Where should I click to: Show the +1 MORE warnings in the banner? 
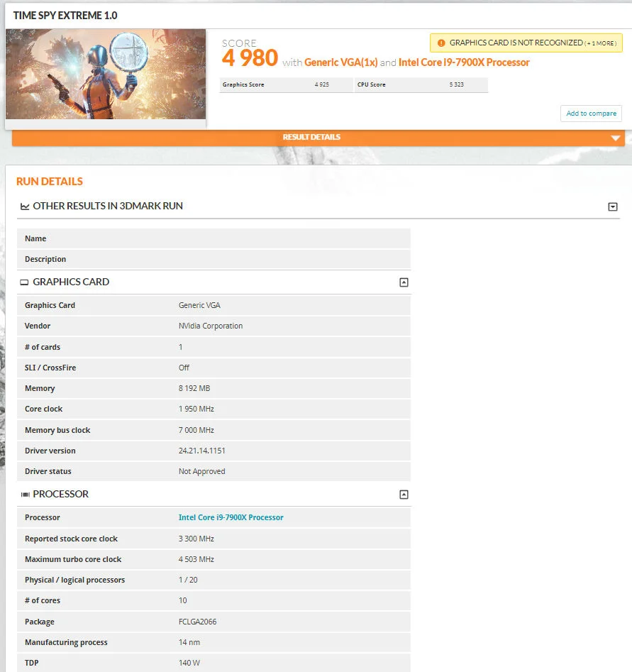pos(601,43)
